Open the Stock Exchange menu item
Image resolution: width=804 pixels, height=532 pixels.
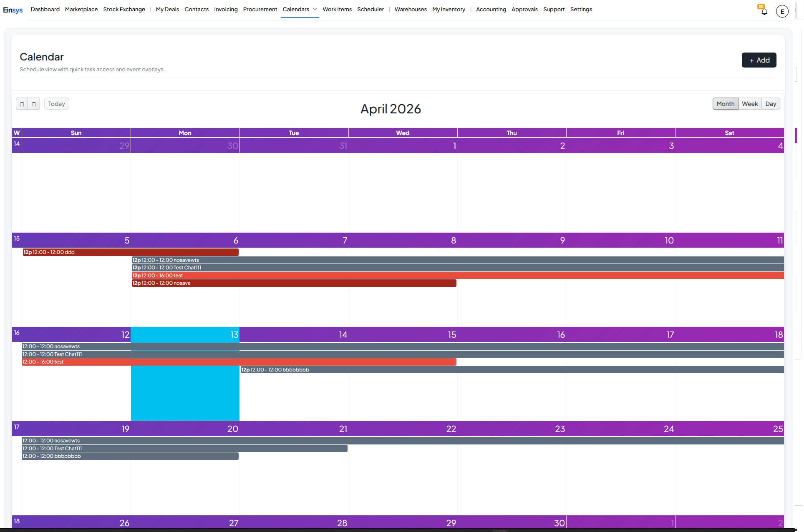click(x=124, y=9)
